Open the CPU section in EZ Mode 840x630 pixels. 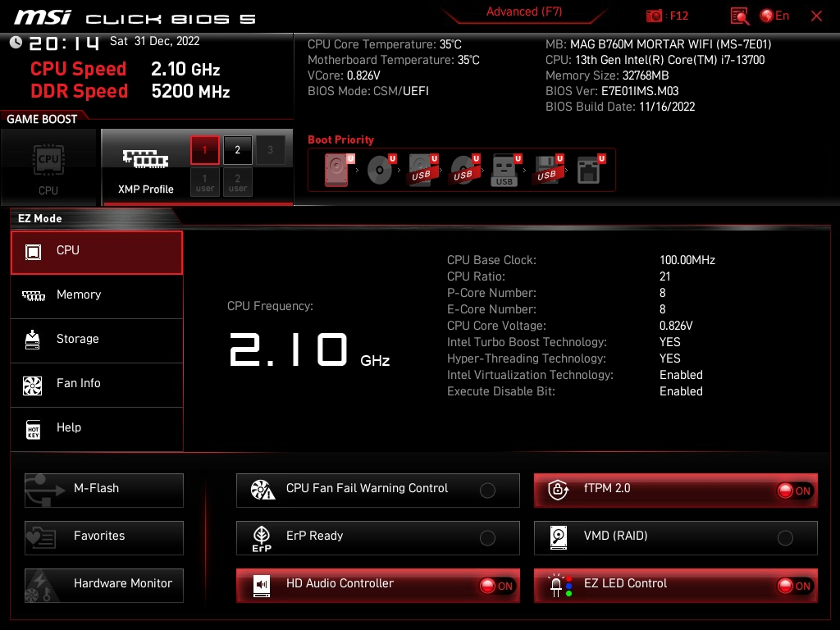(97, 252)
